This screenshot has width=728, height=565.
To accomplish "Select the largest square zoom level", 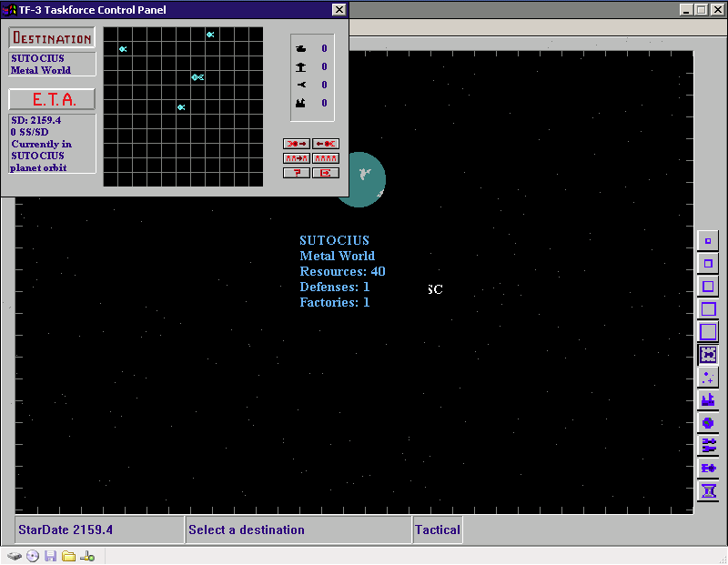I will (708, 331).
